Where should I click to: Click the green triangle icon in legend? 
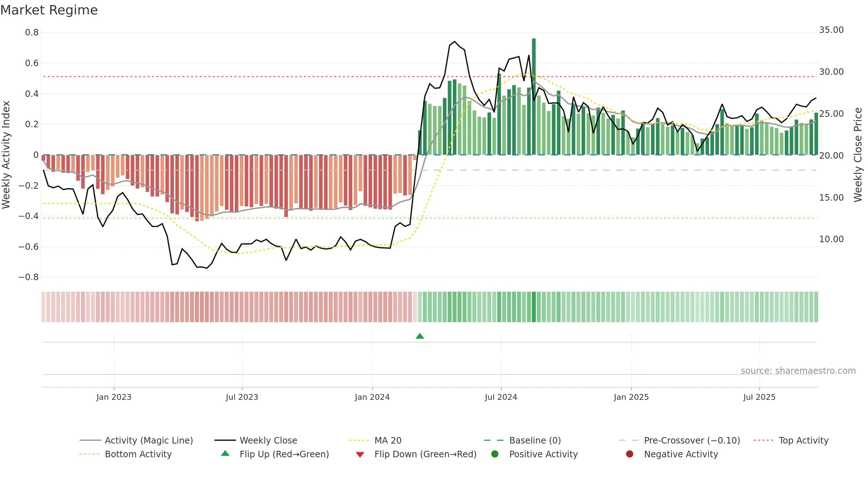coord(225,453)
